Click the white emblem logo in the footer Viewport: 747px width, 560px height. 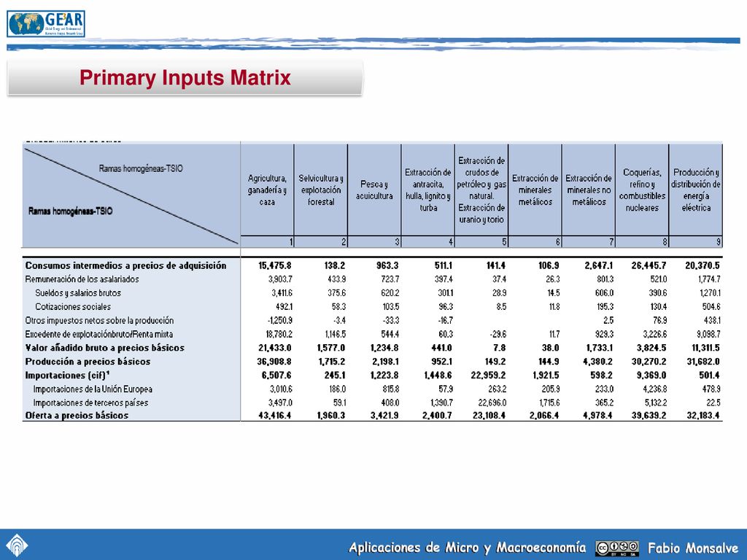coord(17,545)
